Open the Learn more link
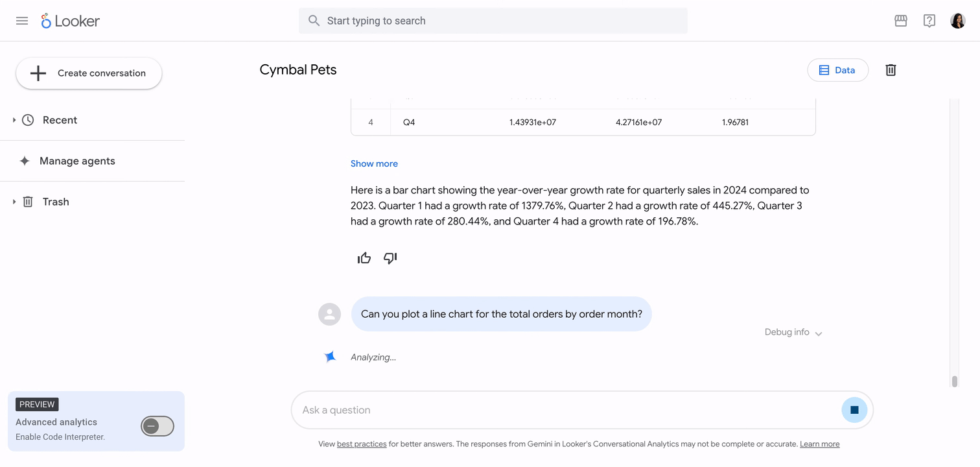 point(819,444)
